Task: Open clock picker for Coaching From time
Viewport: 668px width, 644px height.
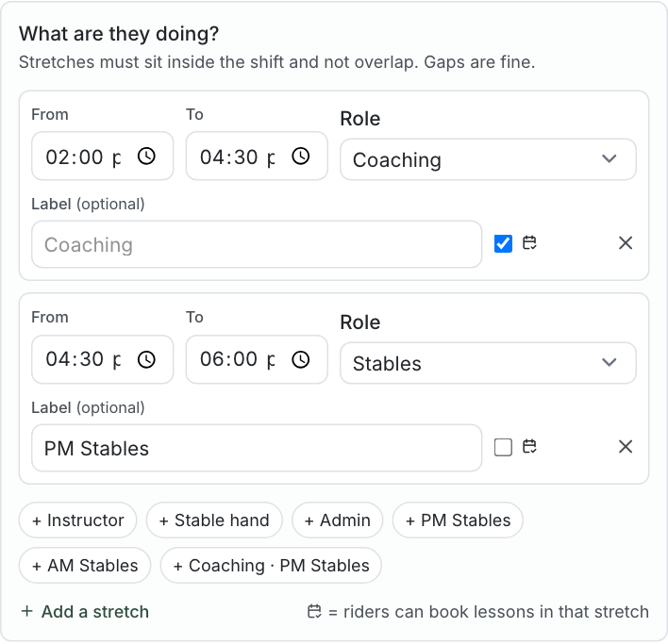Action: [146, 156]
